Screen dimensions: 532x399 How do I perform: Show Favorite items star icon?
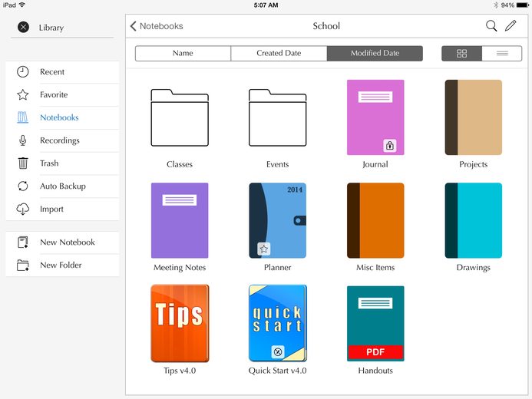(23, 94)
